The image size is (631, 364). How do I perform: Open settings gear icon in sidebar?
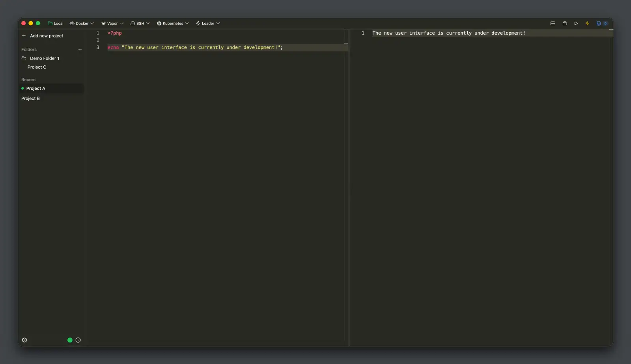pyautogui.click(x=24, y=340)
